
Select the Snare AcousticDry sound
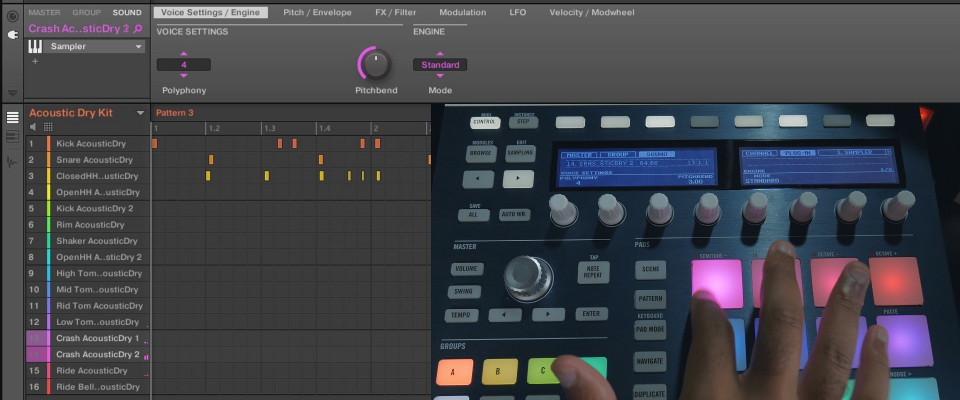[94, 160]
